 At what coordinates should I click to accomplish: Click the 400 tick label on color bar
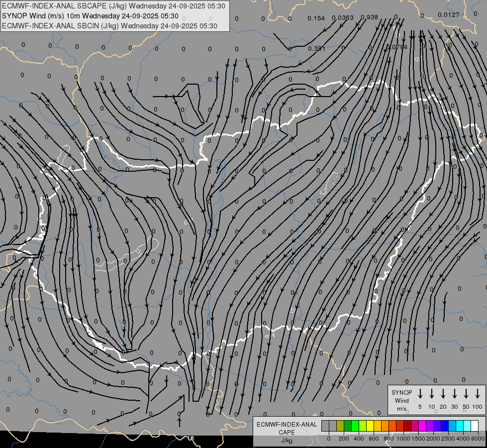pyautogui.click(x=359, y=439)
